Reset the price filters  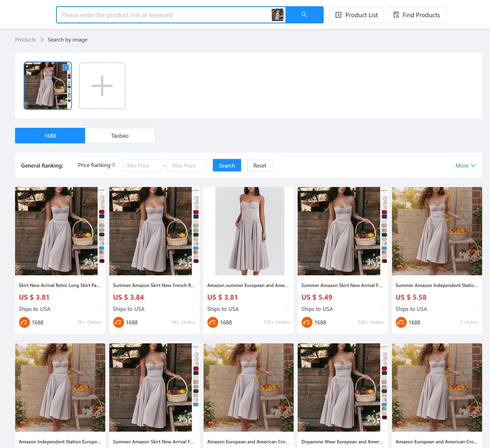(x=260, y=165)
